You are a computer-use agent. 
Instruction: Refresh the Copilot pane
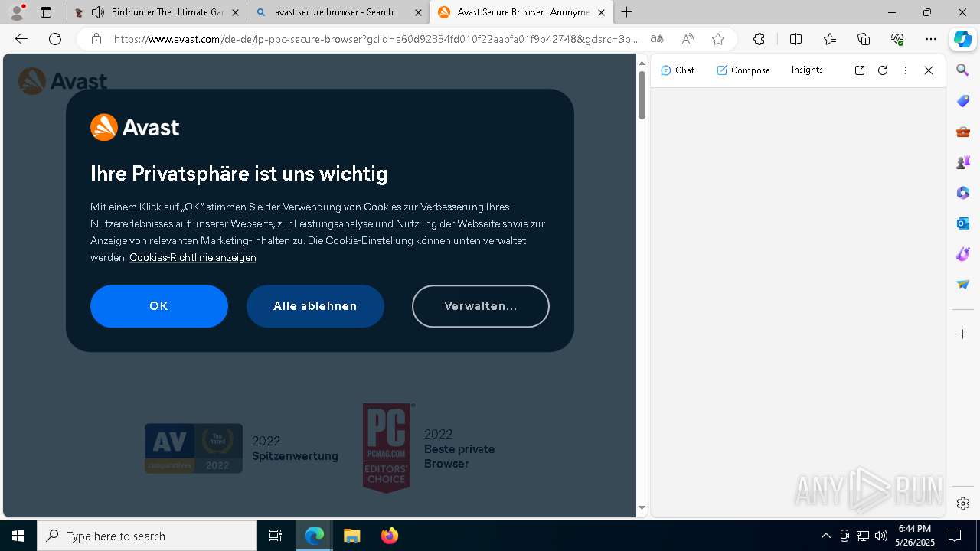(x=883, y=70)
